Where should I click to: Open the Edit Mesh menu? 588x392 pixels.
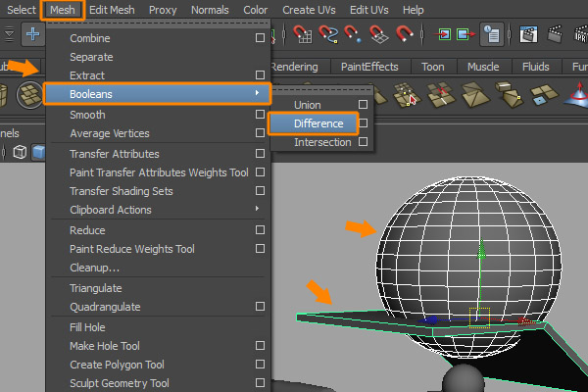click(x=113, y=10)
